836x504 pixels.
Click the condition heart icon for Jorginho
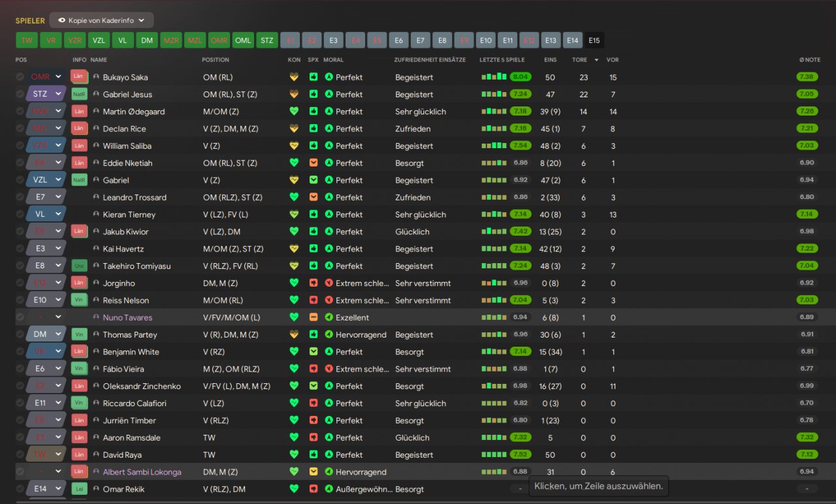294,283
